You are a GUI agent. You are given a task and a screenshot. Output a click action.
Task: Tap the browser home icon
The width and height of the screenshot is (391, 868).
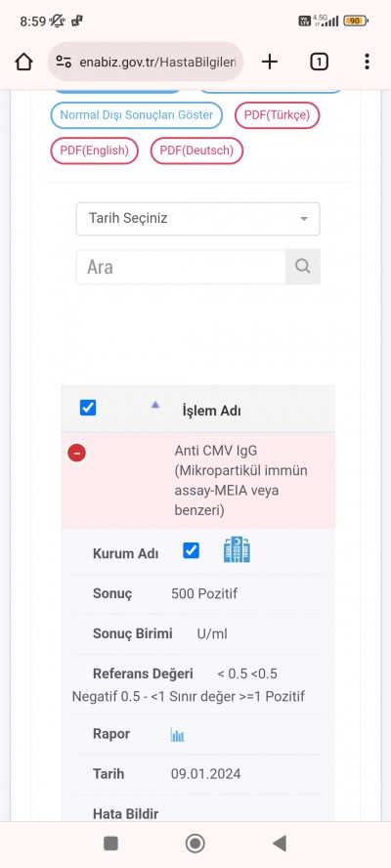click(x=23, y=62)
